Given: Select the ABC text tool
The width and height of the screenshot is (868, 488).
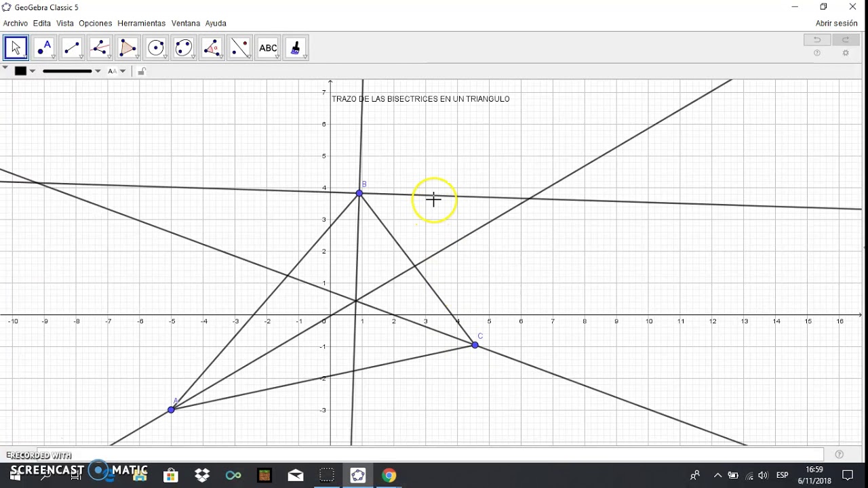Looking at the screenshot, I should click(x=268, y=48).
